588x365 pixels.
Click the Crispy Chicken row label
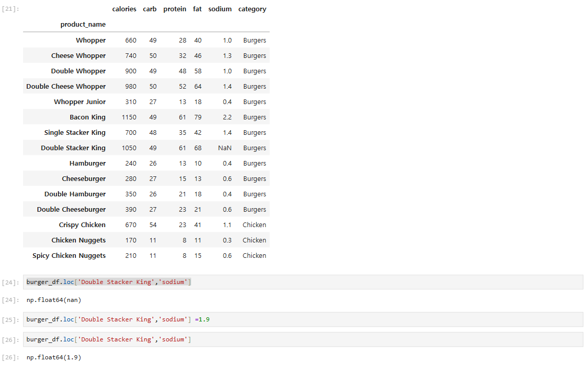click(82, 225)
